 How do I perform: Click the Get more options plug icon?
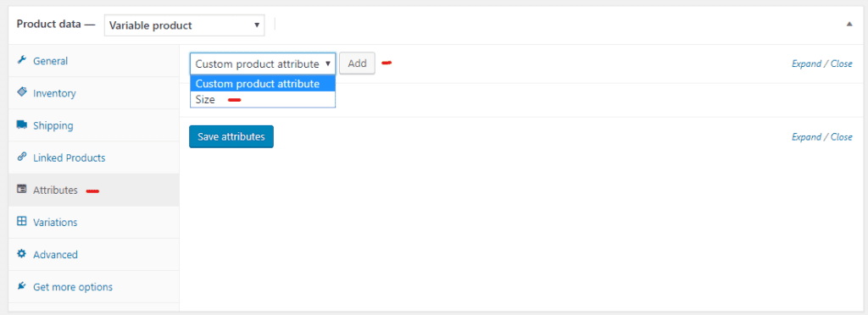(21, 286)
